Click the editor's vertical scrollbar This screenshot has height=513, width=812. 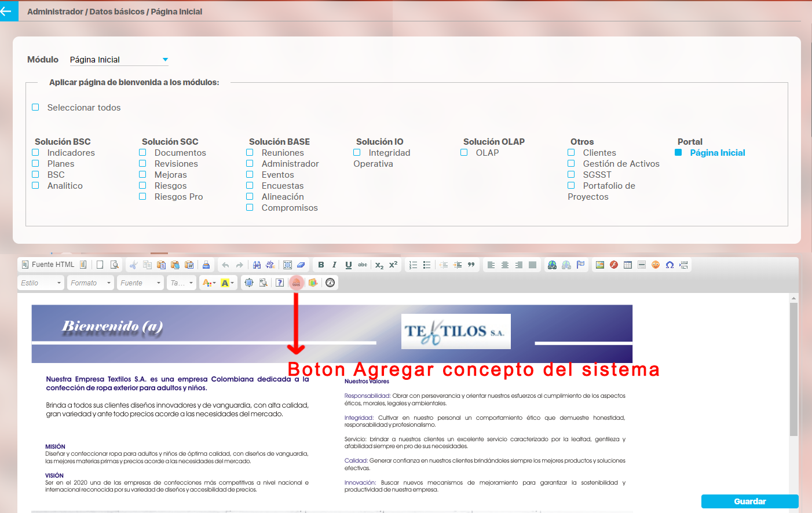[x=793, y=371]
